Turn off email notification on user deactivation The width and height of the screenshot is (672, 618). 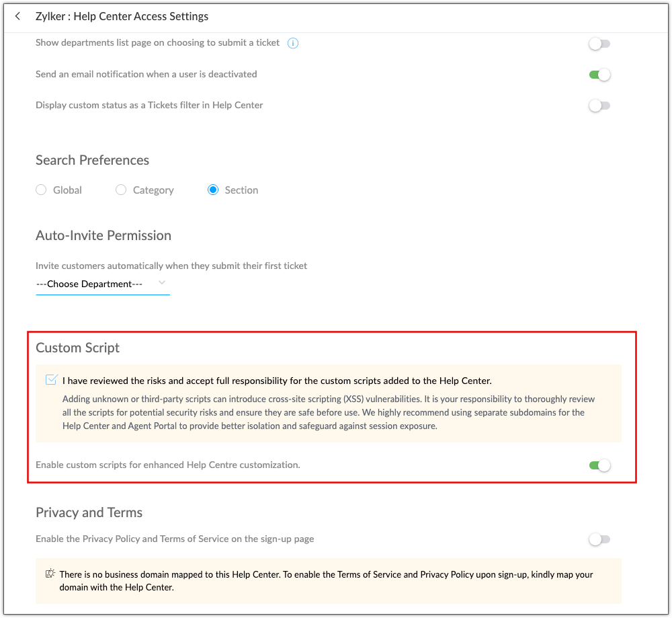tap(599, 75)
